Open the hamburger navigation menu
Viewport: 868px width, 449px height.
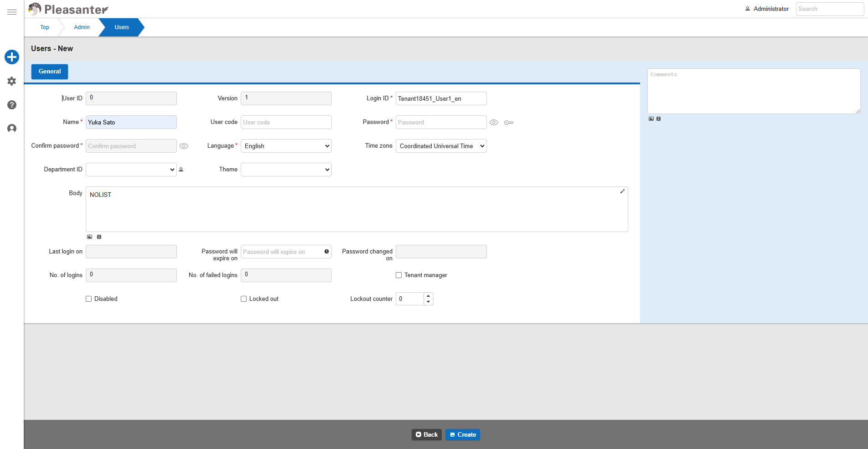(12, 12)
